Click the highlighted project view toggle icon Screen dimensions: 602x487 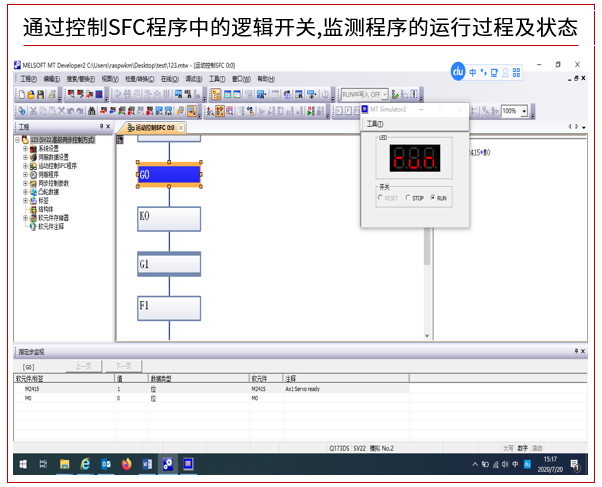click(x=216, y=94)
